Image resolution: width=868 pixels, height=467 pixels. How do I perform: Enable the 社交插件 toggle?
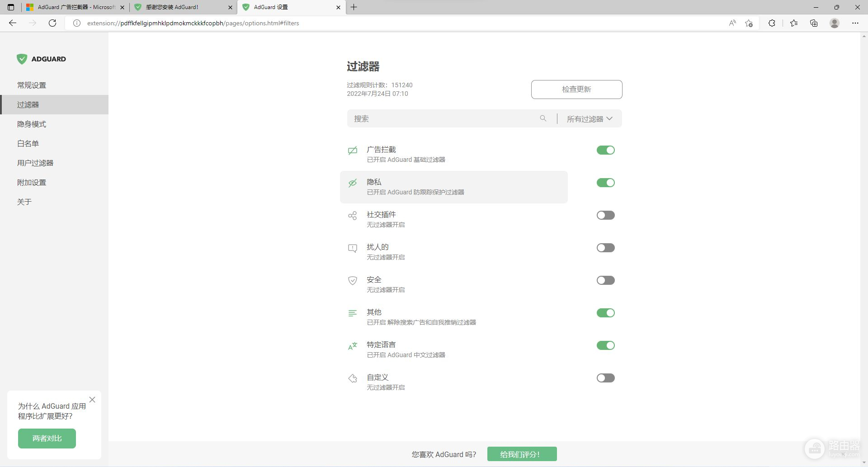(x=606, y=215)
